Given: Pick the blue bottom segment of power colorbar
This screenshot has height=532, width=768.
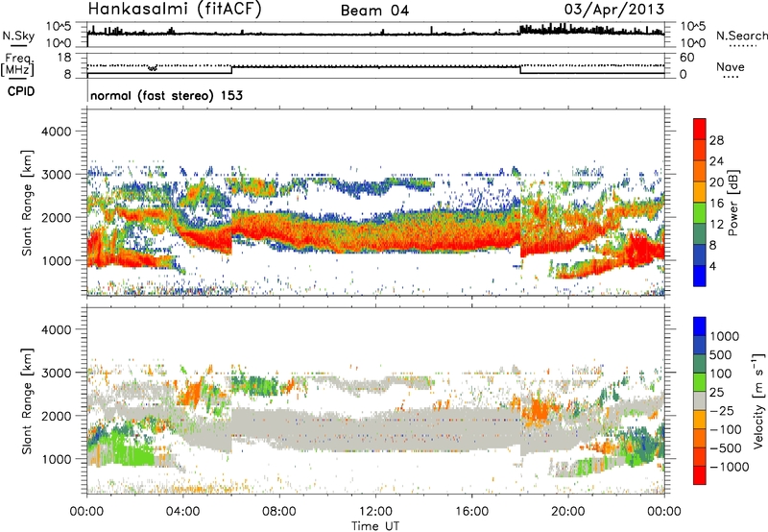Looking at the screenshot, I should (x=700, y=277).
